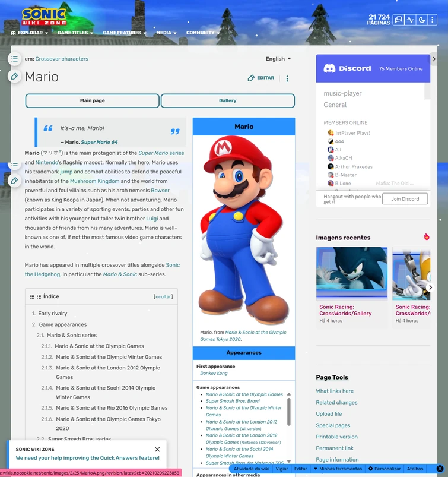Open the table of contents icon beside the title
The image size is (448, 477).
[x=14, y=59]
